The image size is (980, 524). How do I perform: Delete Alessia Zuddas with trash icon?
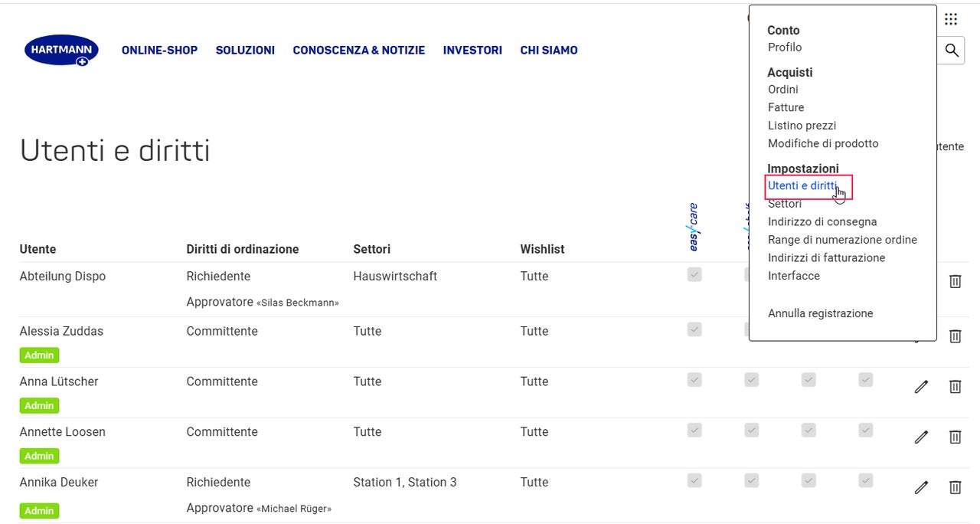[955, 336]
